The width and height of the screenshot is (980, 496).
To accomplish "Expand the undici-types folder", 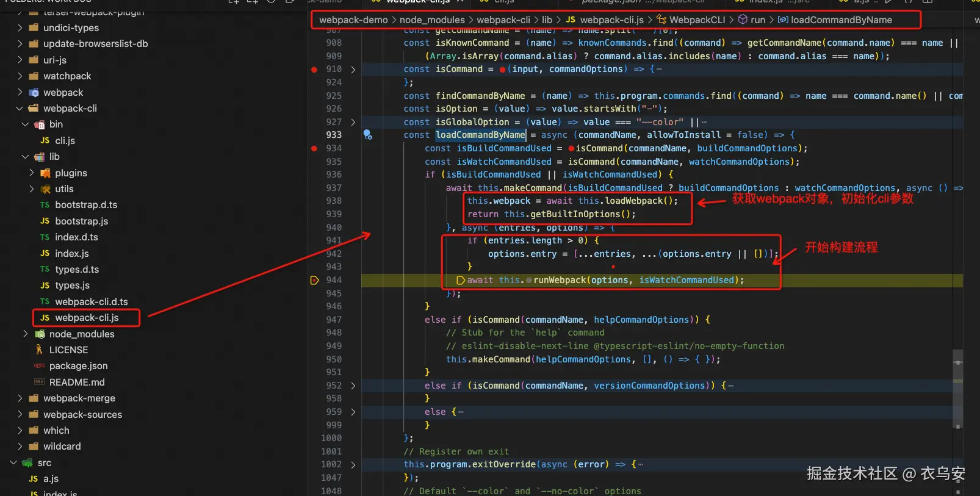I will [x=20, y=28].
